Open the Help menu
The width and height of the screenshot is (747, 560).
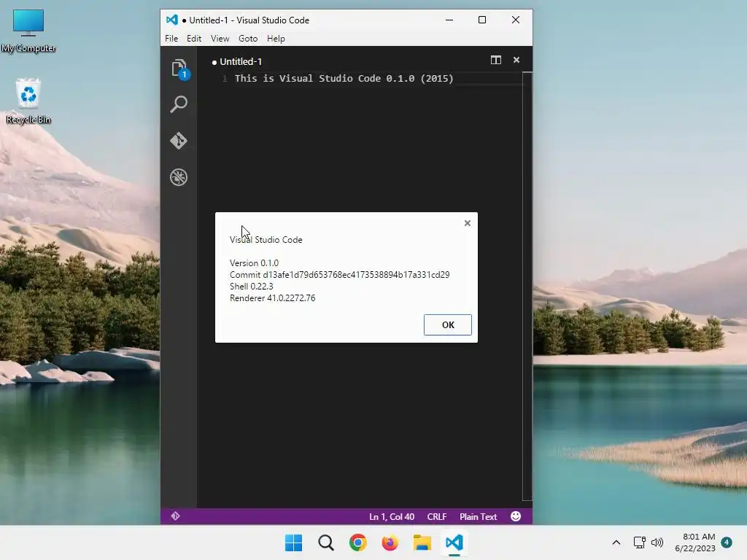click(276, 39)
